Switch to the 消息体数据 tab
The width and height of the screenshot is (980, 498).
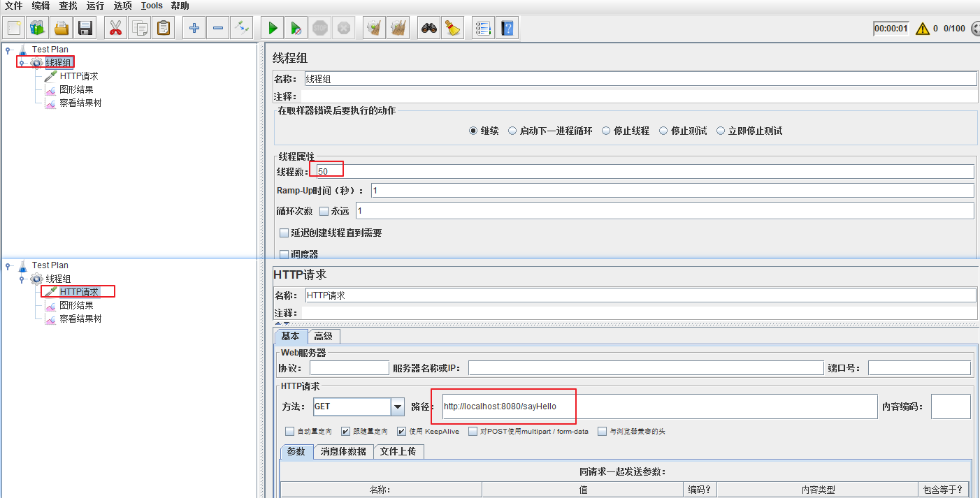pos(343,451)
